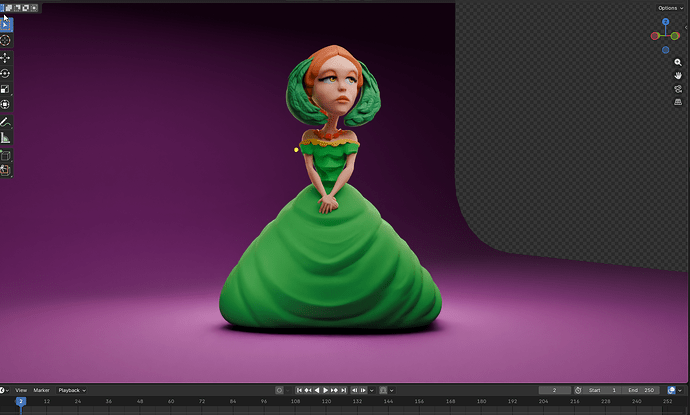Toggle the camera view icon
Screen dimensions: 690x415
[x=678, y=89]
